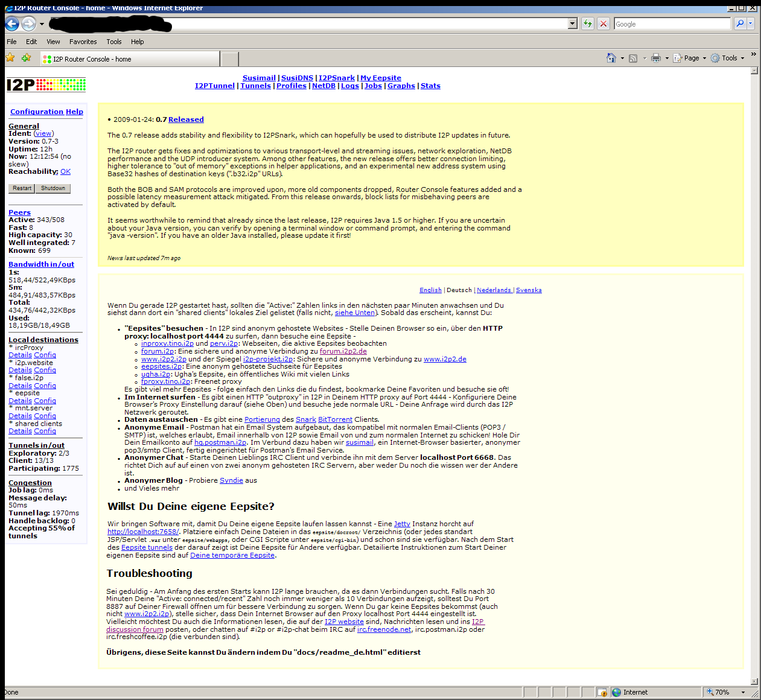Image resolution: width=761 pixels, height=700 pixels.
Task: Open the Syndie blog link
Action: [231, 480]
